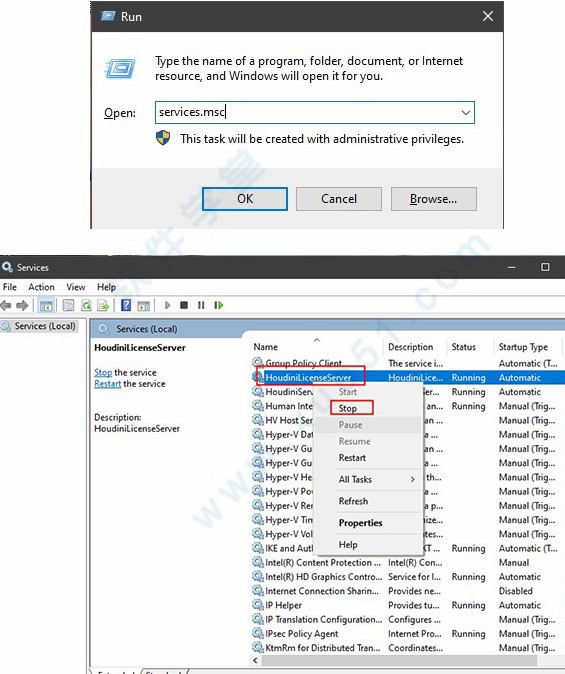Click OK in the Run dialog

[x=245, y=199]
